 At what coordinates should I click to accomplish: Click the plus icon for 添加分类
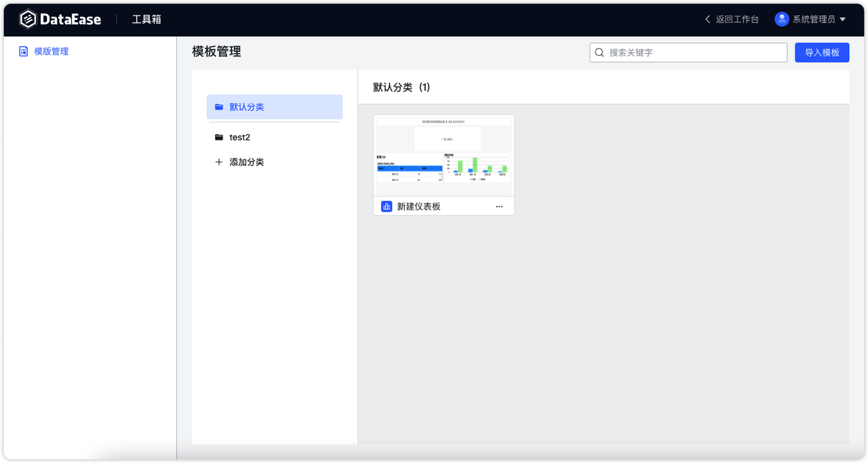219,162
